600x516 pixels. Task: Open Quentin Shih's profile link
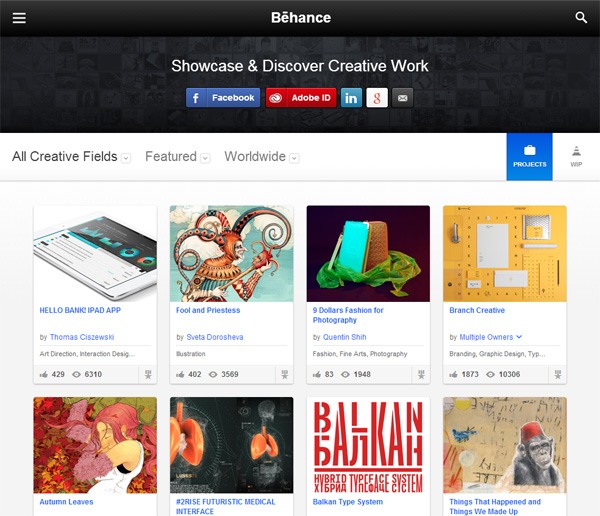[344, 337]
